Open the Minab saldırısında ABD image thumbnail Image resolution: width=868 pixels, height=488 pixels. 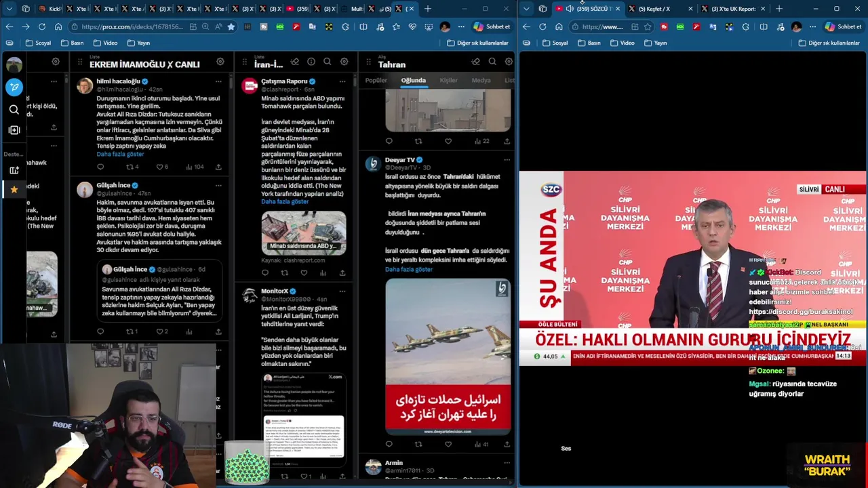click(x=304, y=232)
